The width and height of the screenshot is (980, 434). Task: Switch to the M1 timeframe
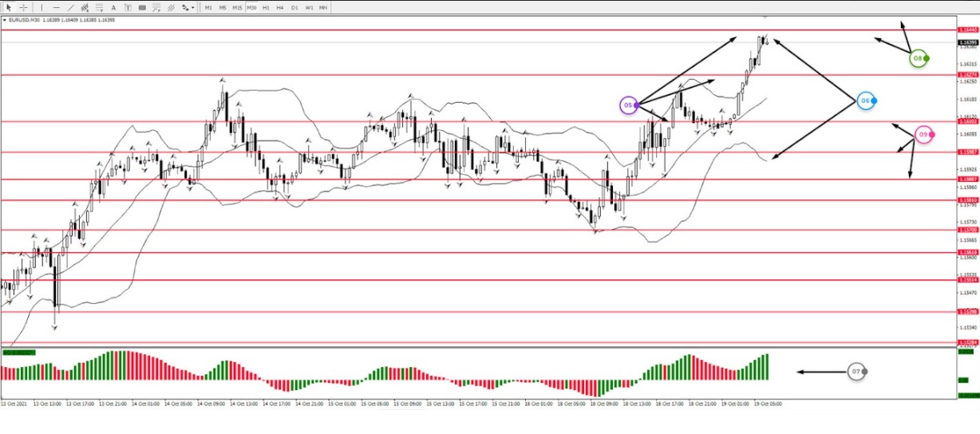[x=208, y=7]
